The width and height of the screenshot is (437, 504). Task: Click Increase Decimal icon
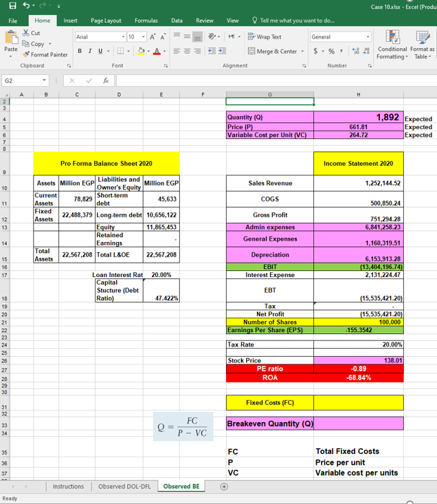(x=355, y=51)
